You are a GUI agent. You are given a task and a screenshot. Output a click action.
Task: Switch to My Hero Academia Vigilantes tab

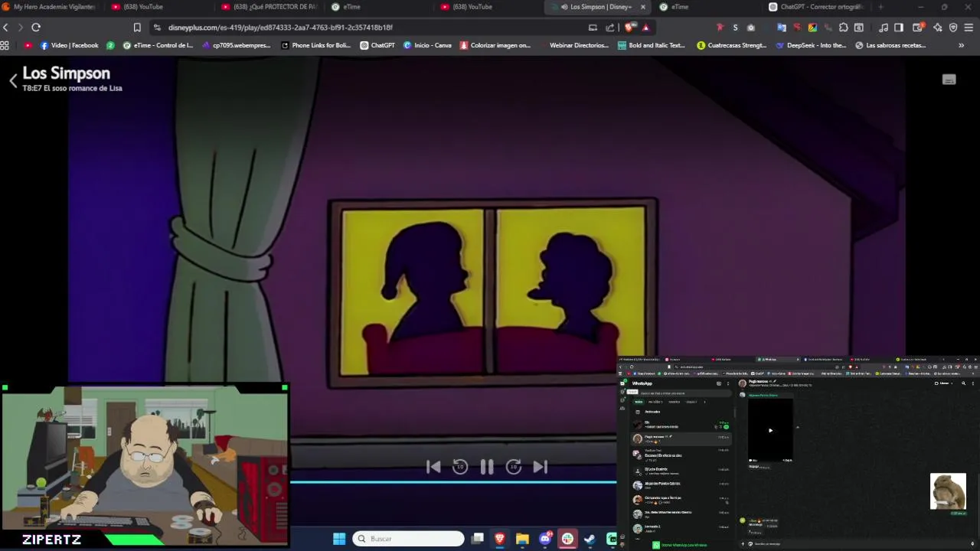[x=49, y=7]
